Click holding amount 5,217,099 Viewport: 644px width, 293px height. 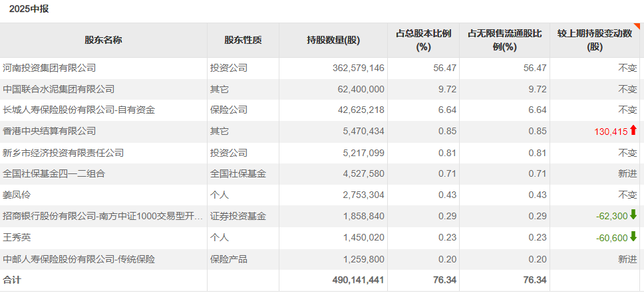[x=365, y=153]
